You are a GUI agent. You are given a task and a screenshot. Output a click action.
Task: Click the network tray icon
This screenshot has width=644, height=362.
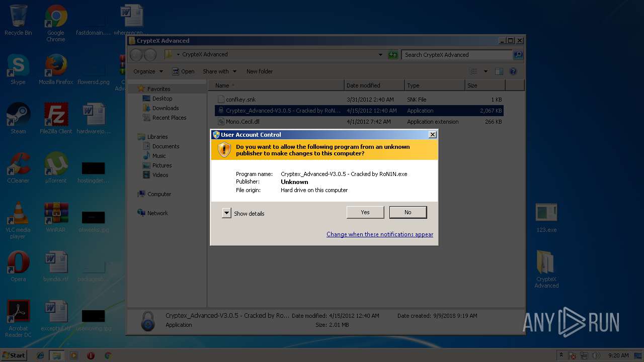tap(585, 355)
